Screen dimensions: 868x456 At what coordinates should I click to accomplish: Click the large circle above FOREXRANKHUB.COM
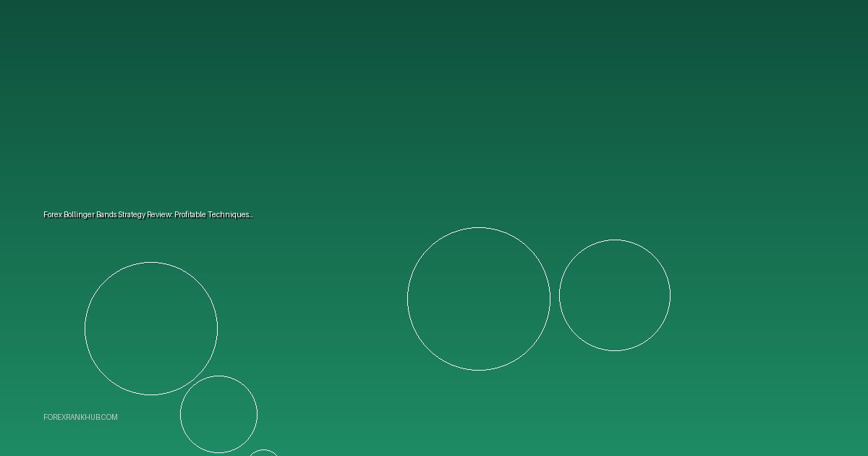tap(151, 329)
